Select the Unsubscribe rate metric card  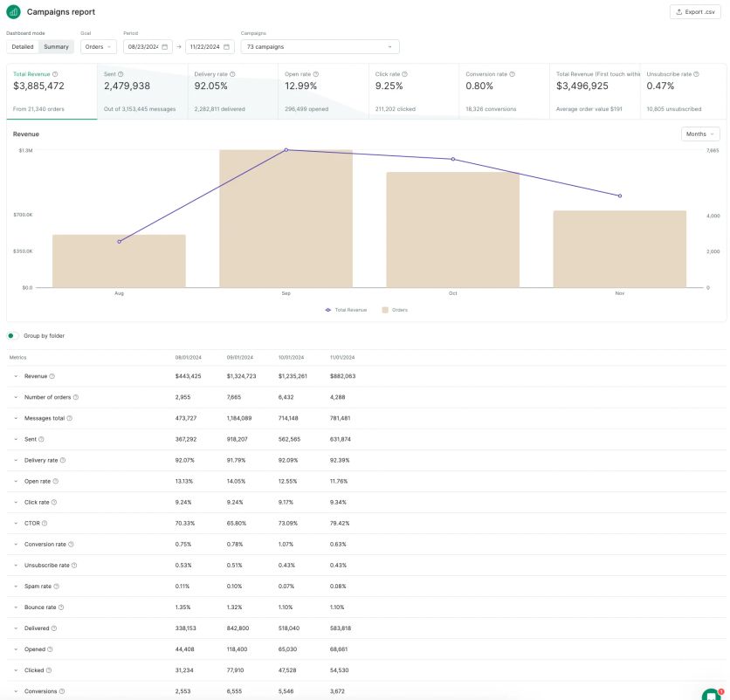tap(683, 92)
